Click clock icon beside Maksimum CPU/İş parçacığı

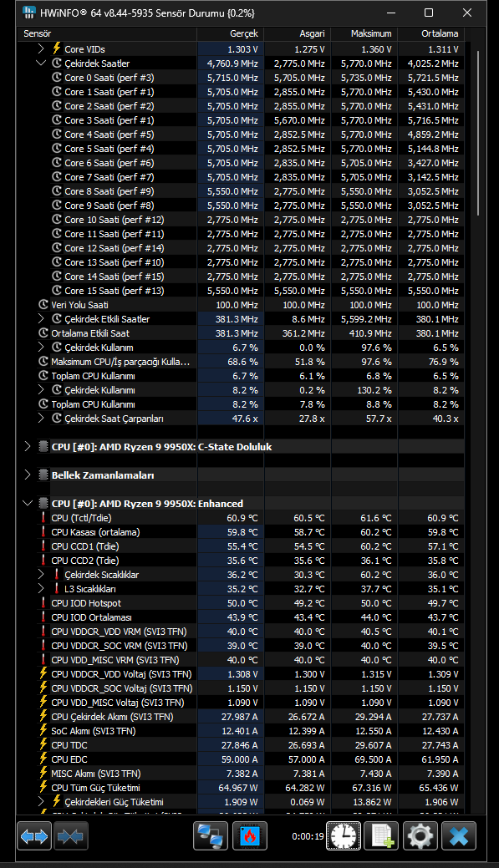coord(43,362)
